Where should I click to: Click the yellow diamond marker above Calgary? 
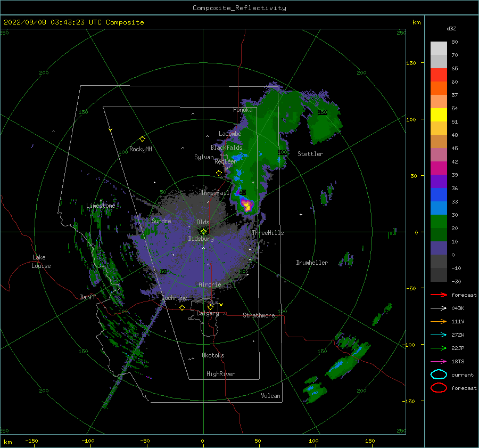click(x=210, y=307)
